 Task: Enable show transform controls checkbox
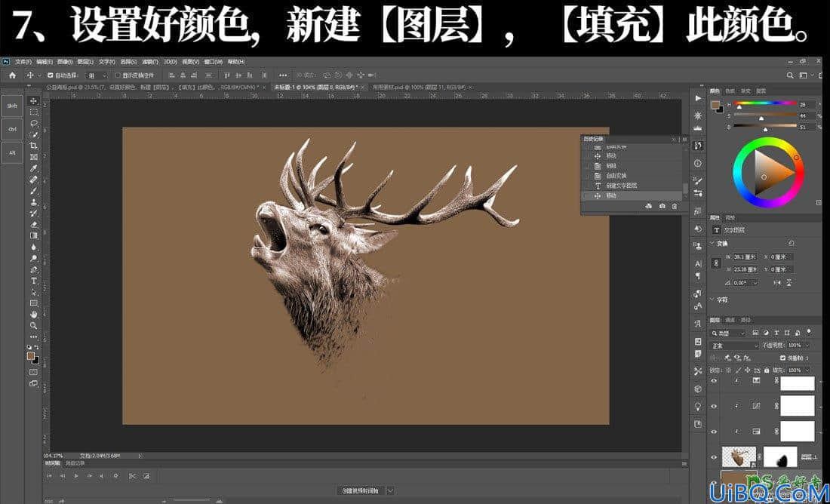click(x=118, y=75)
